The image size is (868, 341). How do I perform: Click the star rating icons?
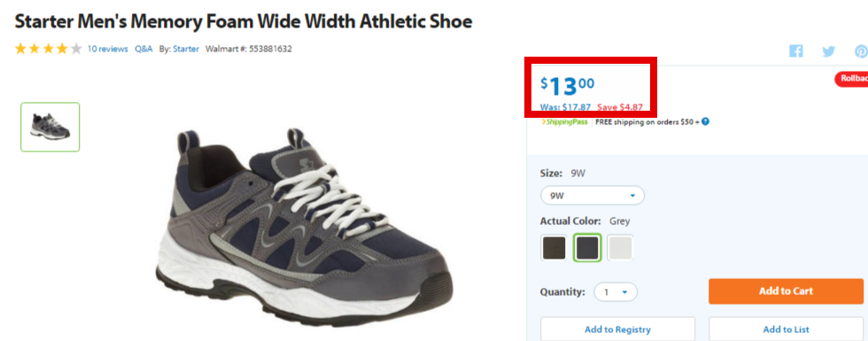click(x=49, y=49)
